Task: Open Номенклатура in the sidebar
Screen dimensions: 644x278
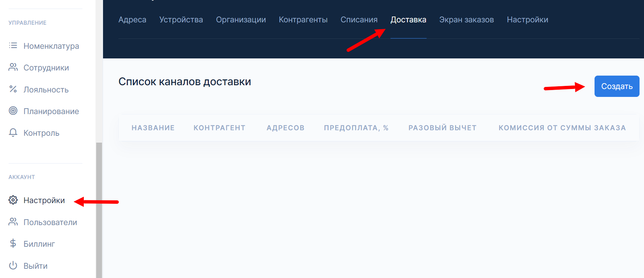Action: pyautogui.click(x=51, y=46)
